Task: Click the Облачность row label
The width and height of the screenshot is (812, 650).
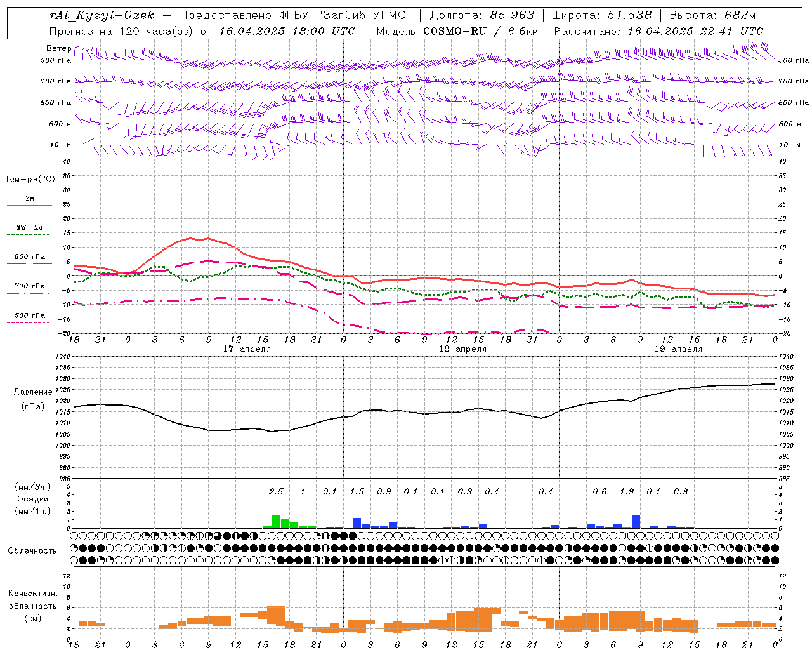Action: click(32, 550)
